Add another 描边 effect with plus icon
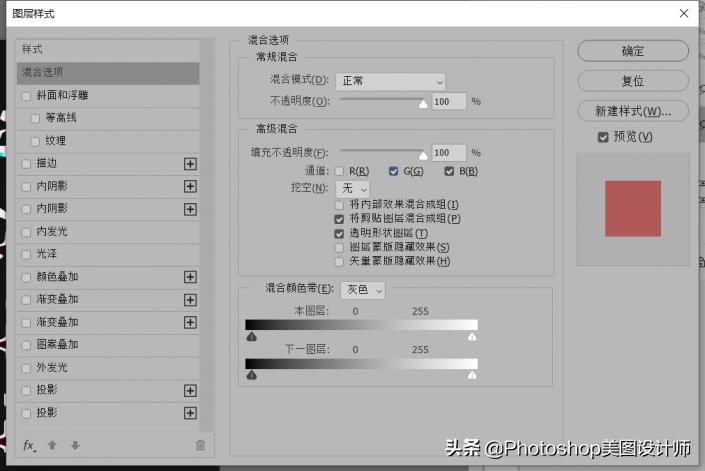705x471 pixels. tap(190, 164)
